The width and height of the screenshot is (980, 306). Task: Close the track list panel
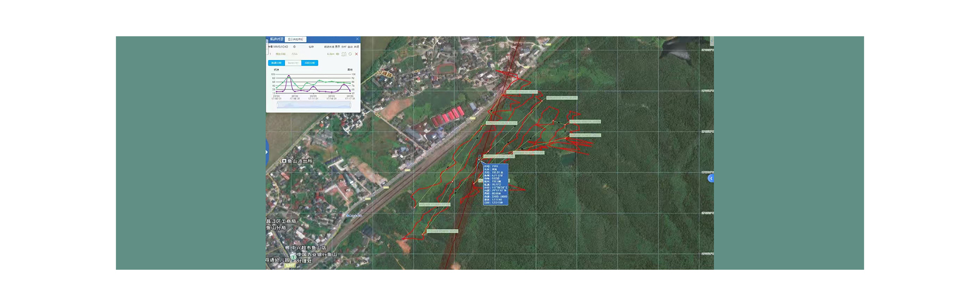tap(357, 39)
